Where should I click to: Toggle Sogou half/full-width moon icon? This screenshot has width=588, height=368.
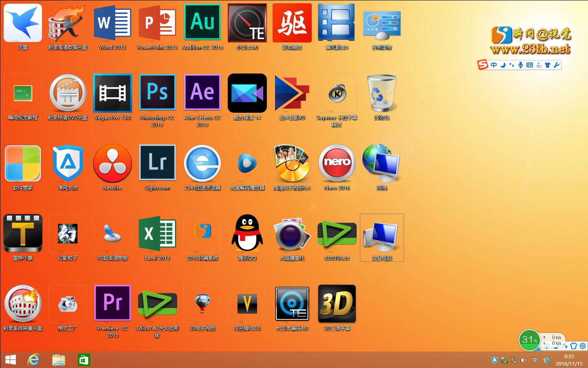click(503, 65)
